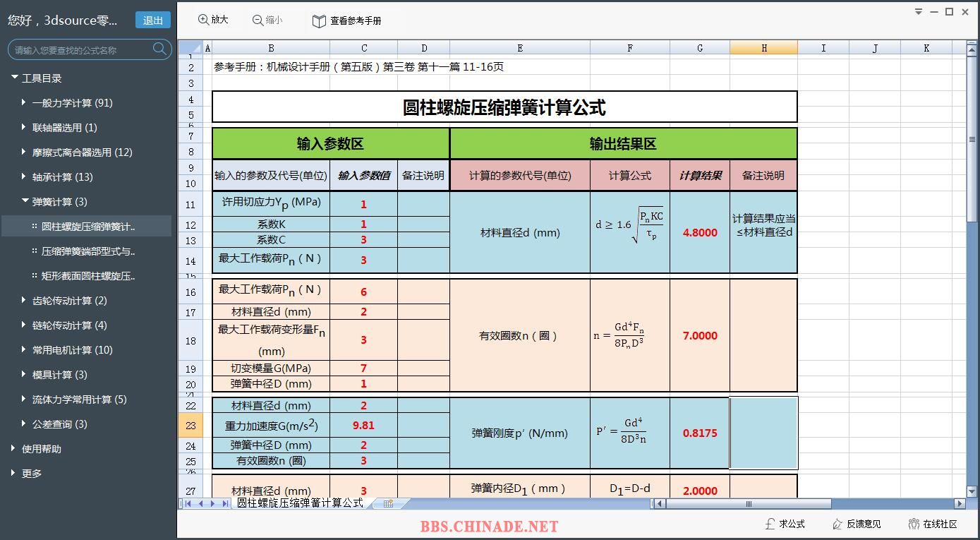This screenshot has width=980, height=540.
Task: Click result cell 7.0000
Action: pyautogui.click(x=700, y=336)
